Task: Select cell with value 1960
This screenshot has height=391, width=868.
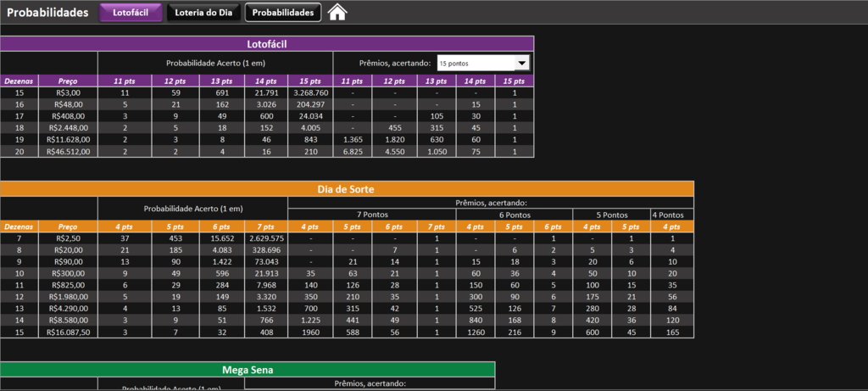Action: pyautogui.click(x=310, y=331)
